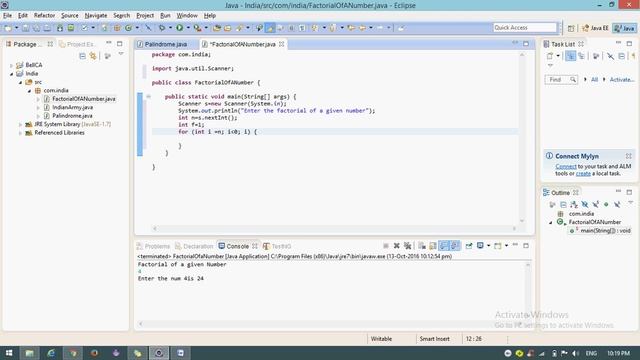Viewport: 640px width, 360px height.
Task: Click the Clear Console icon
Action: (422, 246)
